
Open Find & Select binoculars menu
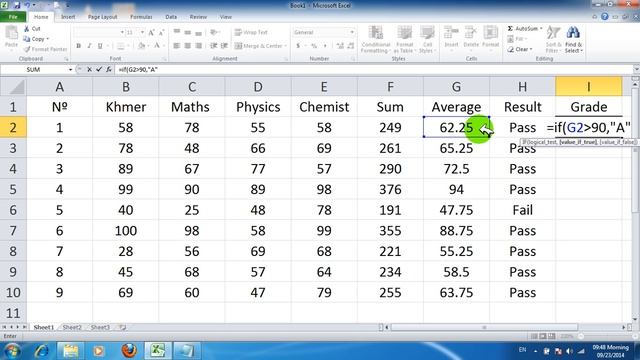tap(573, 39)
